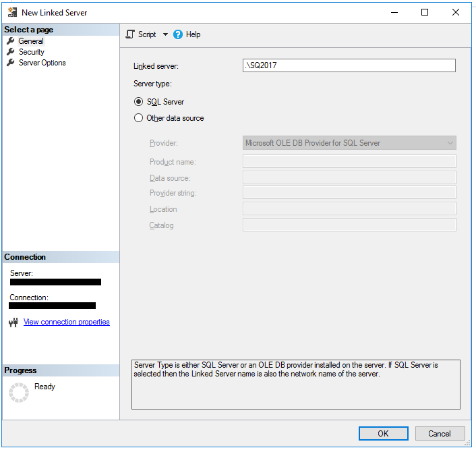Click the Ready progress spinner icon

click(19, 392)
